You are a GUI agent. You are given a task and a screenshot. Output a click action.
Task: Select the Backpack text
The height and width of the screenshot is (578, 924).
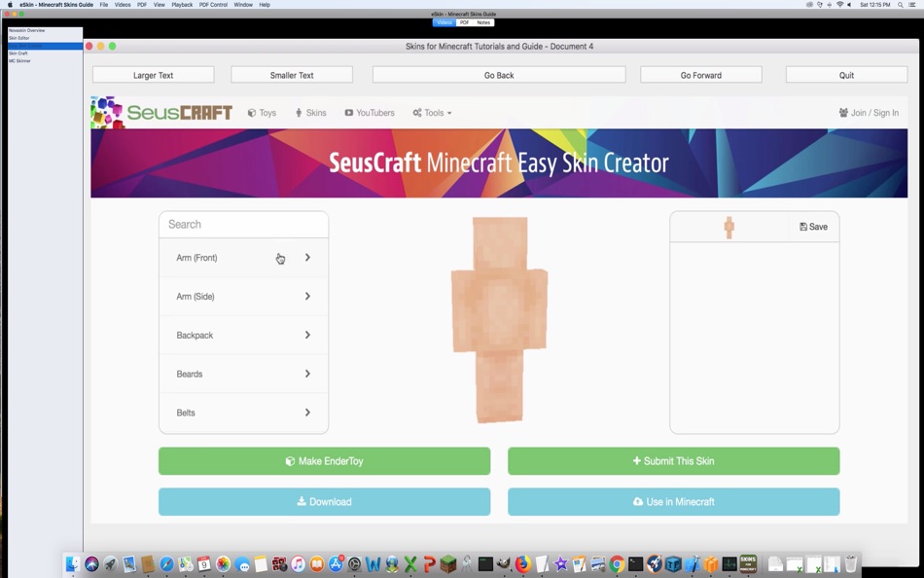(x=195, y=335)
